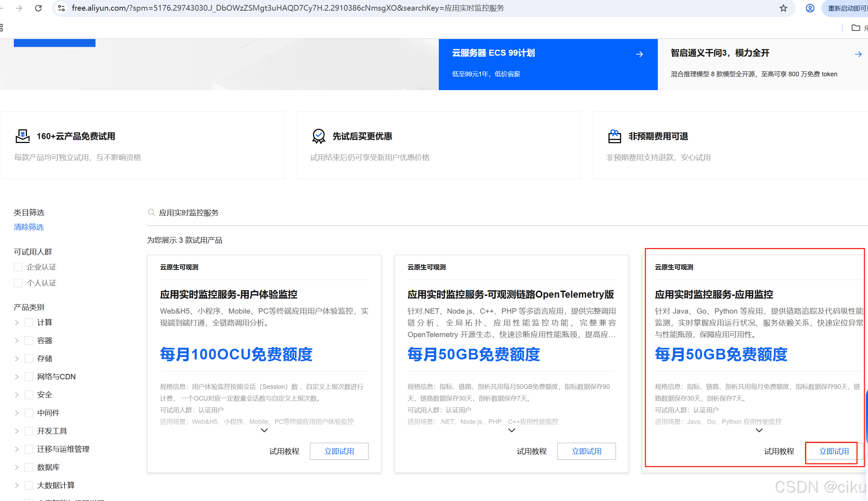
Task: Click the 非预期费用可退 icon
Action: tap(615, 136)
